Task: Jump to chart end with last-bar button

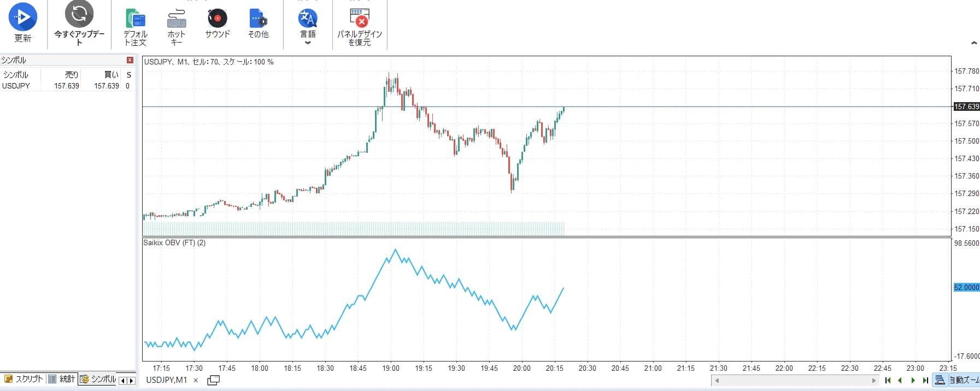Action: click(x=925, y=381)
